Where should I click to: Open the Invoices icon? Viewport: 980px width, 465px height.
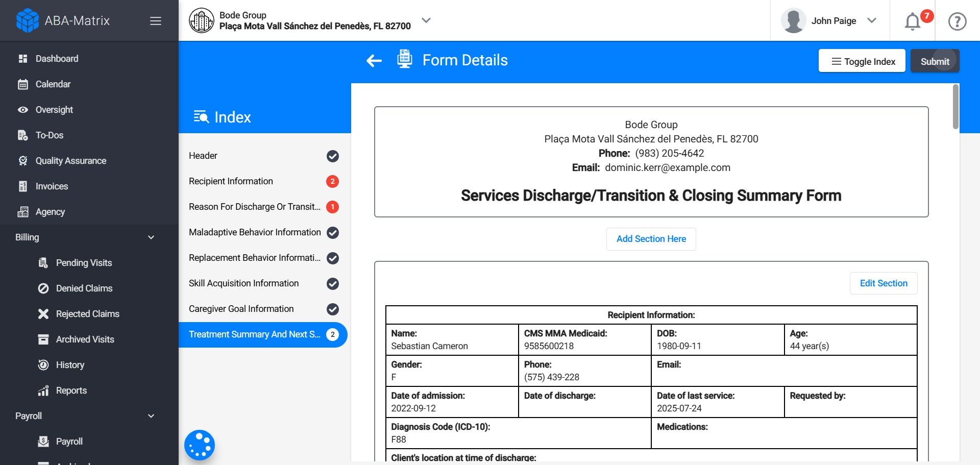23,186
